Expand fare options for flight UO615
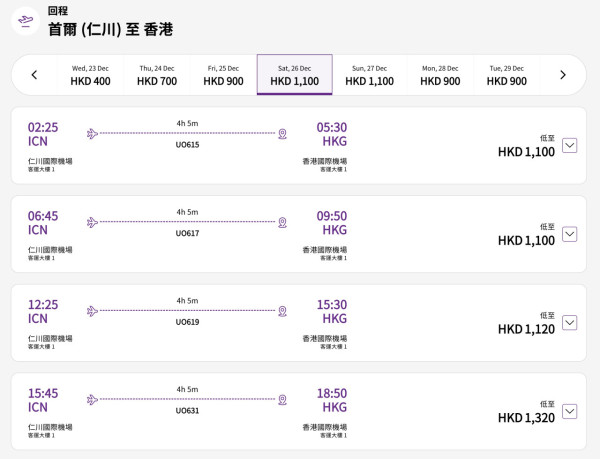 (x=569, y=145)
